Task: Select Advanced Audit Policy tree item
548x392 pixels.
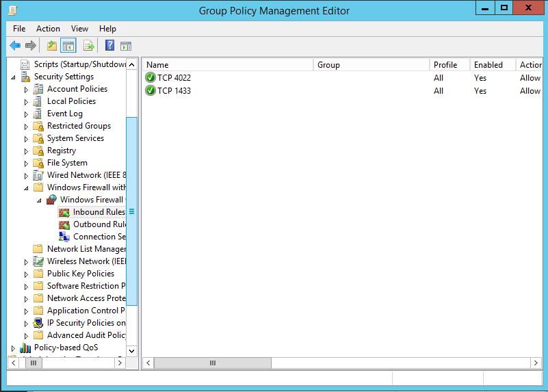Action: pos(86,335)
